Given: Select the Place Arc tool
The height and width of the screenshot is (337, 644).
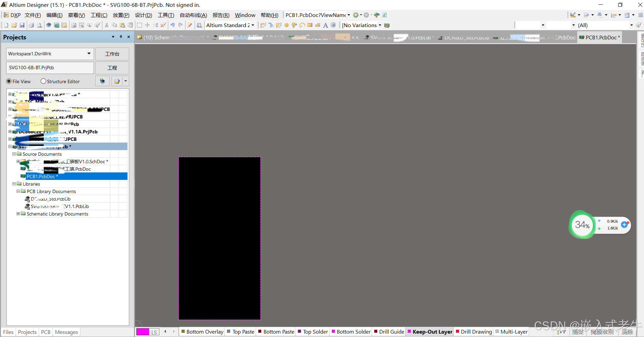Looking at the screenshot, I should [302, 25].
